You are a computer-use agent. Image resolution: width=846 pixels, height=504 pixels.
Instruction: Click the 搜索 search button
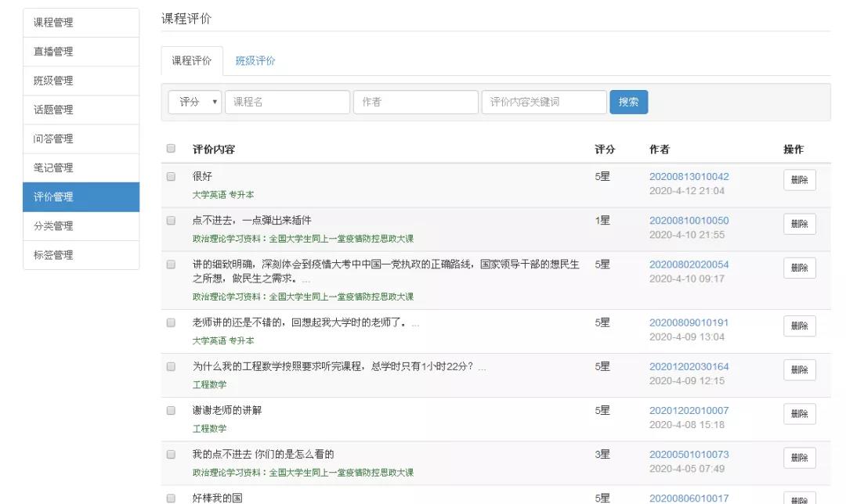point(628,103)
